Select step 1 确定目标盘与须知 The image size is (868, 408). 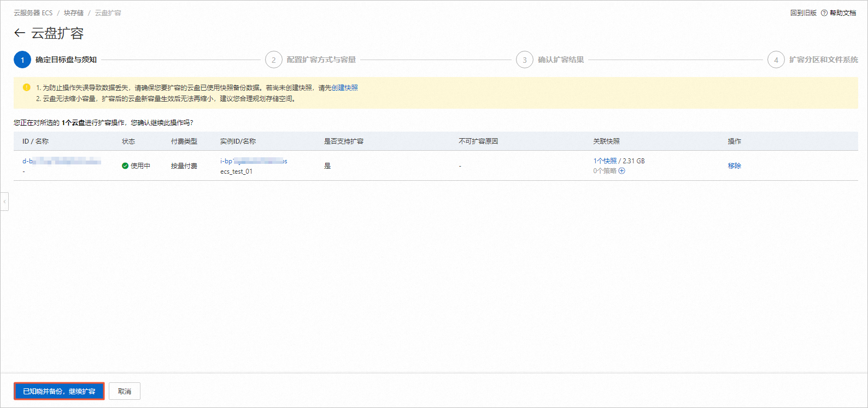pos(55,60)
